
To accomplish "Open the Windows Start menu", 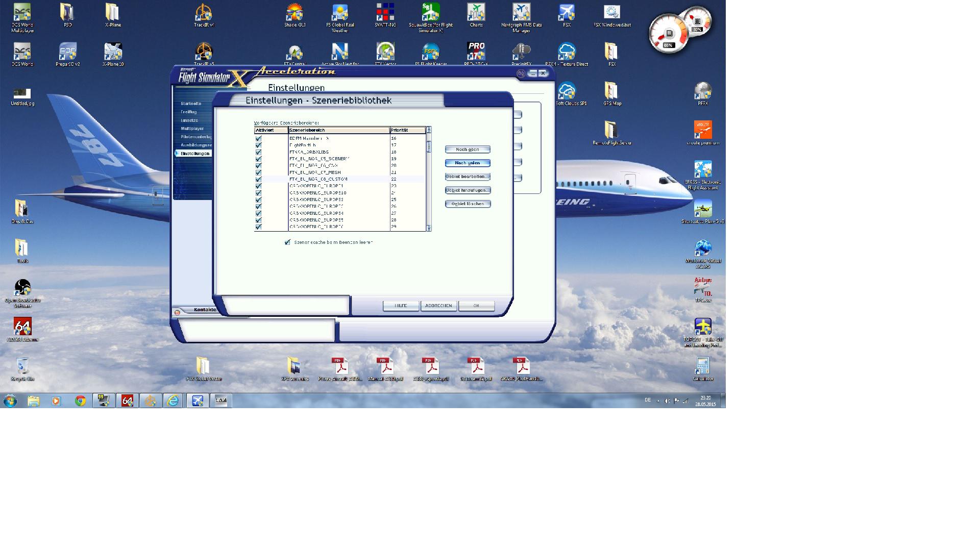I will click(10, 401).
